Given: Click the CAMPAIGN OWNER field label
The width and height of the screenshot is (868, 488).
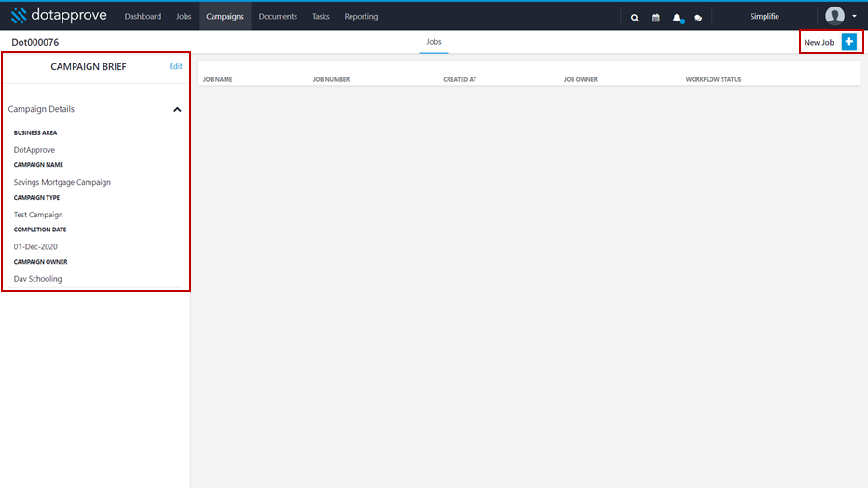Looking at the screenshot, I should coord(40,262).
